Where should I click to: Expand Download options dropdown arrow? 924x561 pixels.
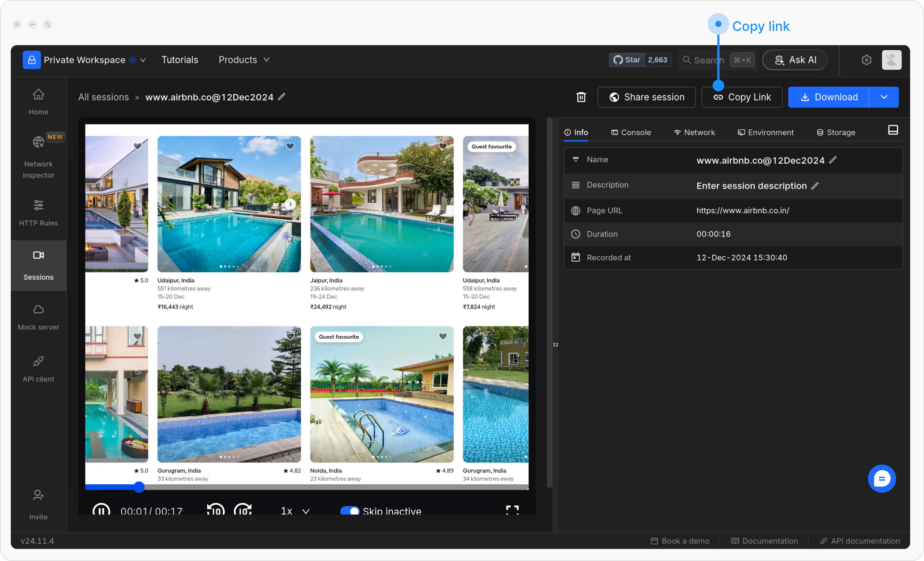tap(884, 97)
